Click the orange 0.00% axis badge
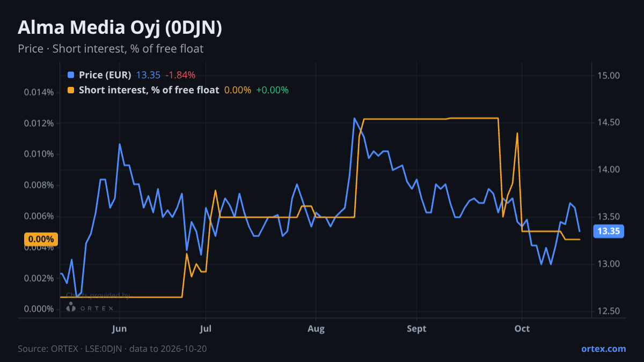 coord(41,239)
